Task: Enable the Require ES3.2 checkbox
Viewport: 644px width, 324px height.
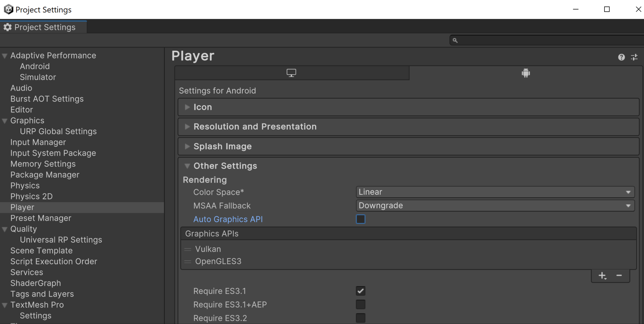Action: [360, 317]
